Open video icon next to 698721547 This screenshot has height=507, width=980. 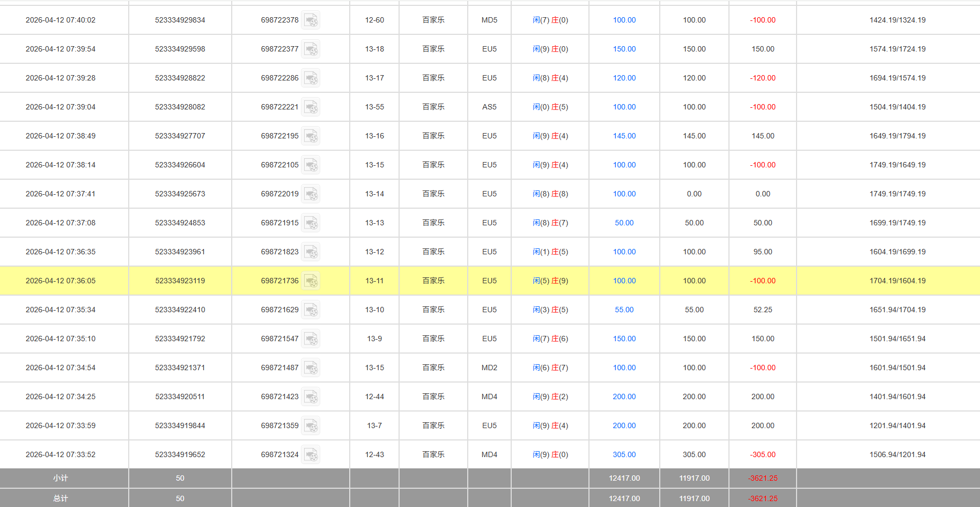[311, 339]
